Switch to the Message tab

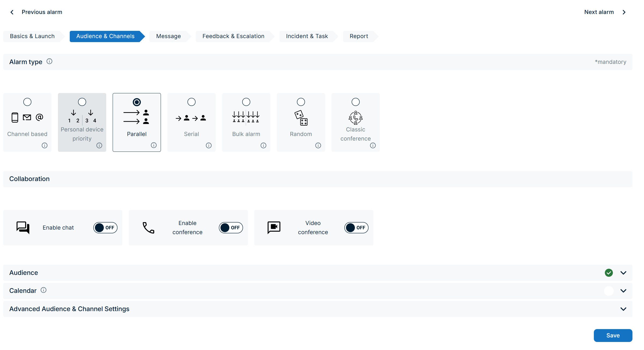(168, 36)
